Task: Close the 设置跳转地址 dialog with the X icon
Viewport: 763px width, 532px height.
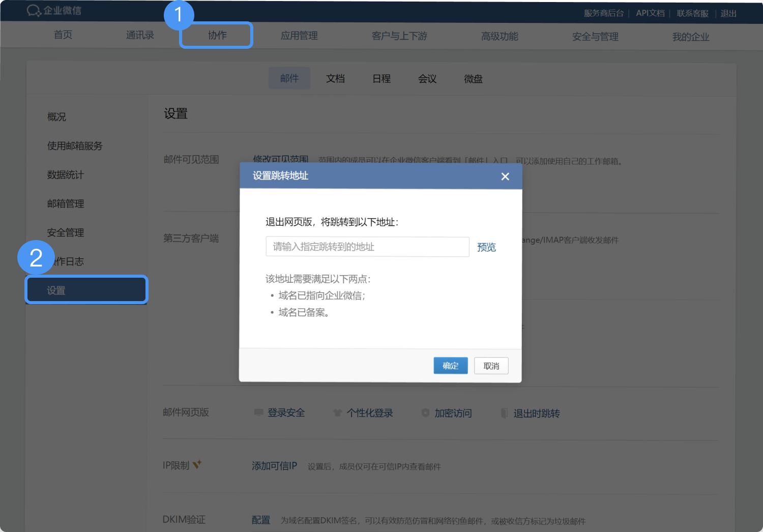Action: [x=505, y=176]
